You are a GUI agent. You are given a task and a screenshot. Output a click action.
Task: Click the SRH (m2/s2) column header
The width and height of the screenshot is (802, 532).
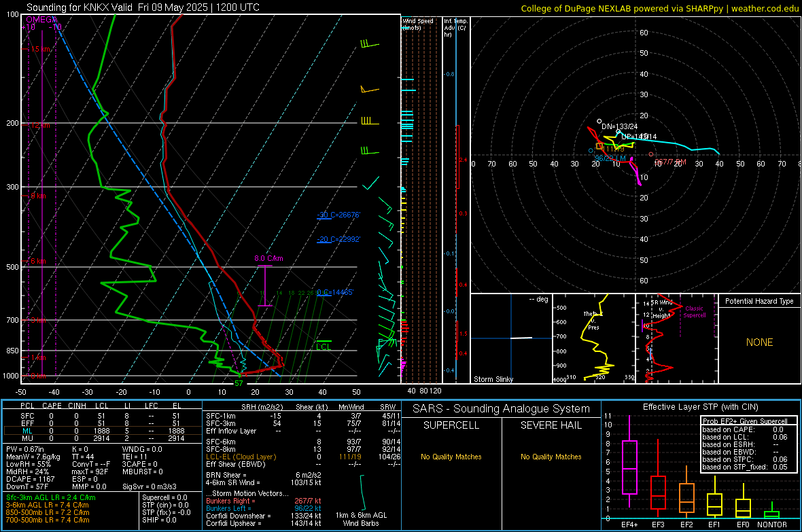point(262,407)
